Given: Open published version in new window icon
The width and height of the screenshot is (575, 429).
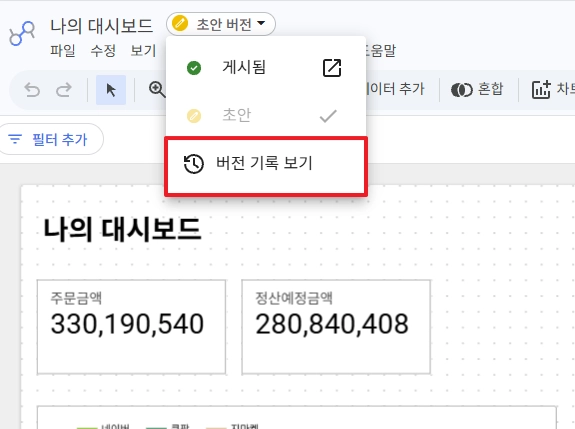Looking at the screenshot, I should click(x=332, y=68).
